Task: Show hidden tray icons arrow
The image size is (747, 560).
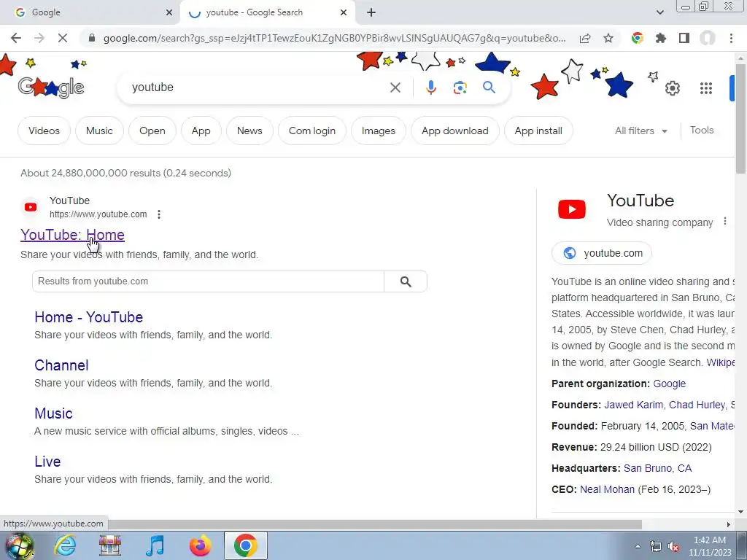Action: pyautogui.click(x=638, y=546)
